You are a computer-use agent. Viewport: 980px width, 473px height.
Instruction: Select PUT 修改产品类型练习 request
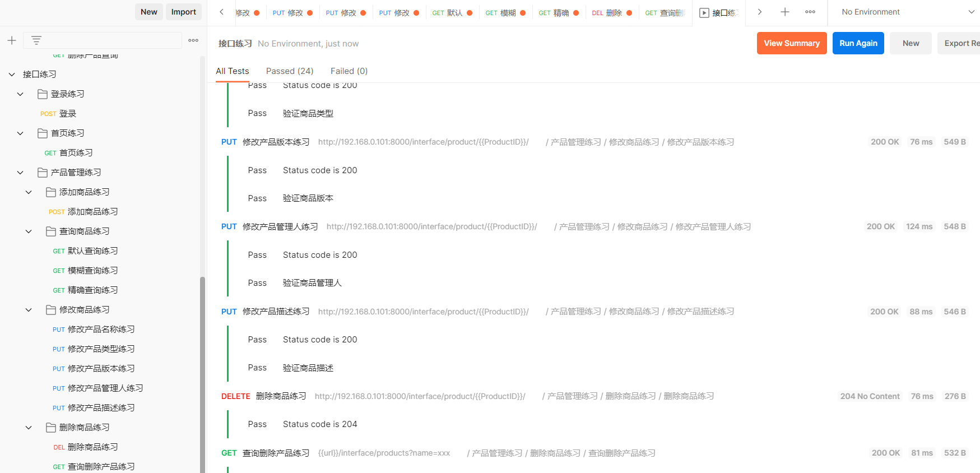[x=94, y=349]
